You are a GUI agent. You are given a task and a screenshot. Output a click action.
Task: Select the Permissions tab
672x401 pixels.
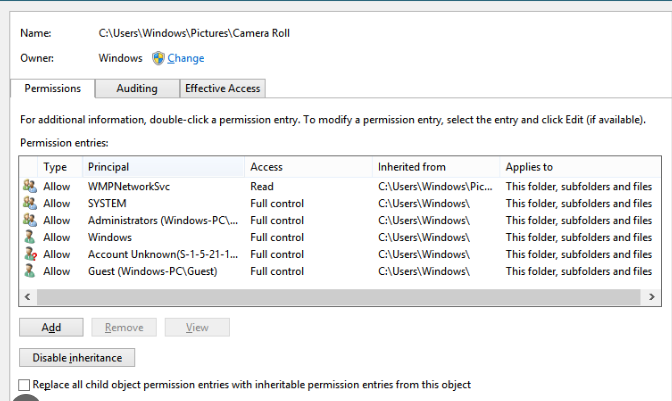53,88
